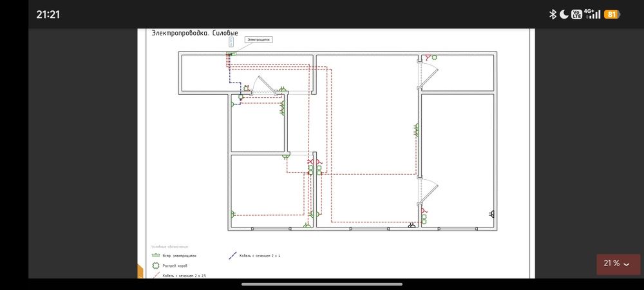Image resolution: width=644 pixels, height=290 pixels.
Task: Tap the legend text 'Распред. короб'
Action: click(x=175, y=266)
